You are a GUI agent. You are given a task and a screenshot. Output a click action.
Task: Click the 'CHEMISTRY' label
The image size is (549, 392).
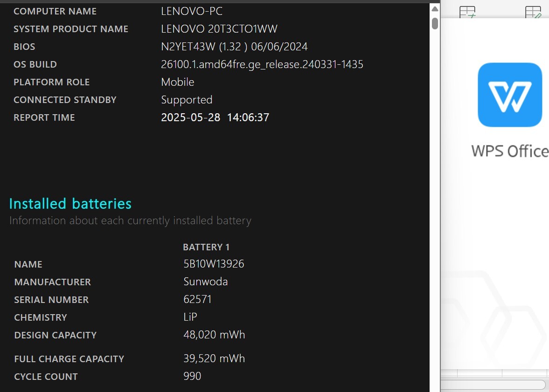coord(41,317)
